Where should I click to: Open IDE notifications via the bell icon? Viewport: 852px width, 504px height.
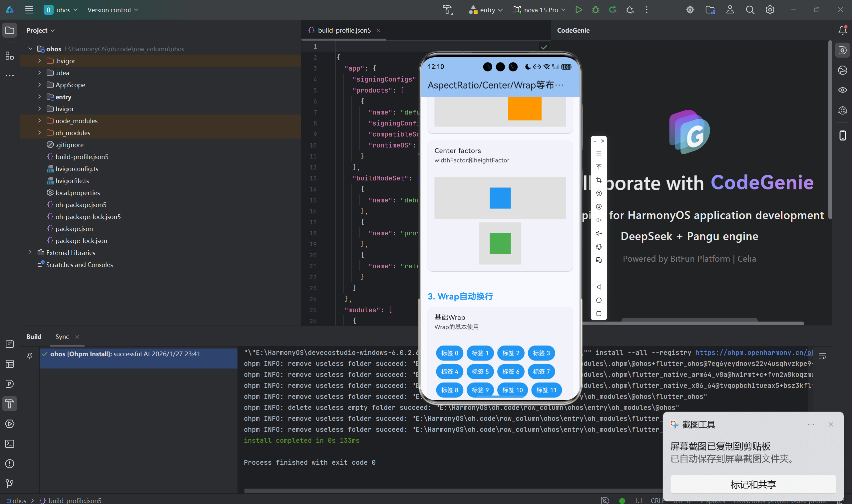coord(842,30)
